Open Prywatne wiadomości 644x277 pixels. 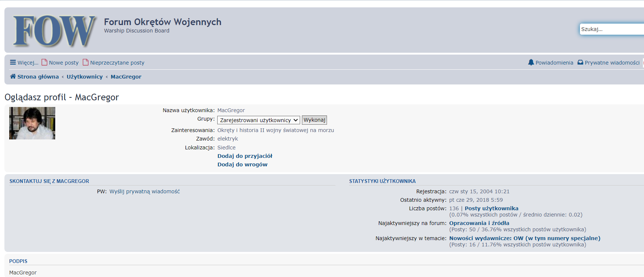[x=612, y=63]
